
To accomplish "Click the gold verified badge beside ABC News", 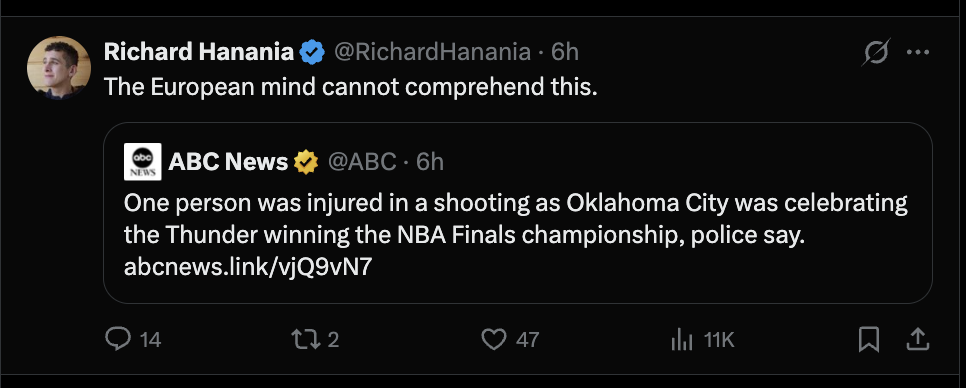I will click(x=306, y=162).
